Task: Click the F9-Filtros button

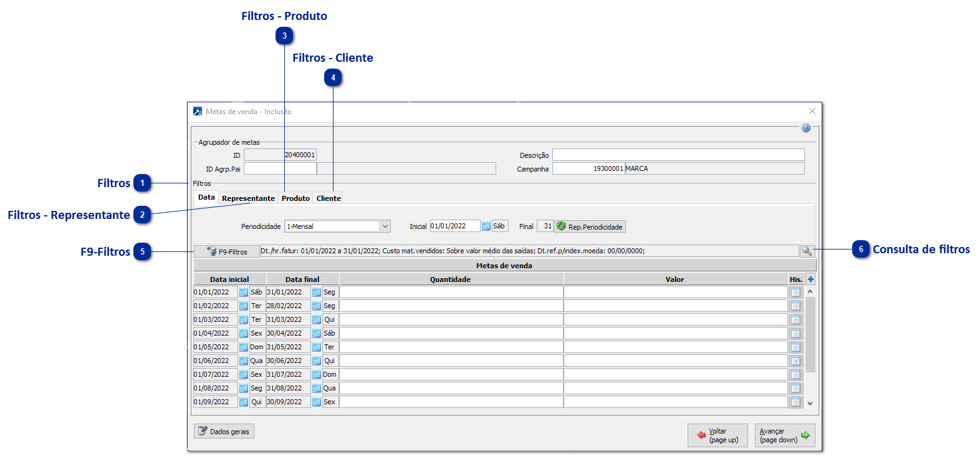Action: 227,251
